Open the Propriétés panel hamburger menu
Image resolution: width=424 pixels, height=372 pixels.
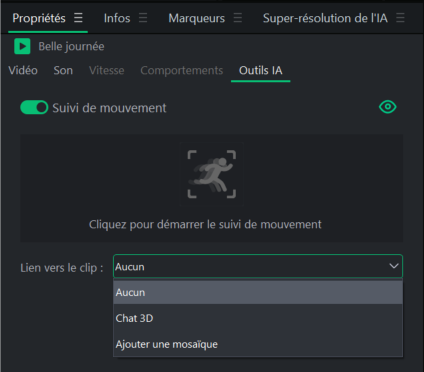[x=78, y=18]
